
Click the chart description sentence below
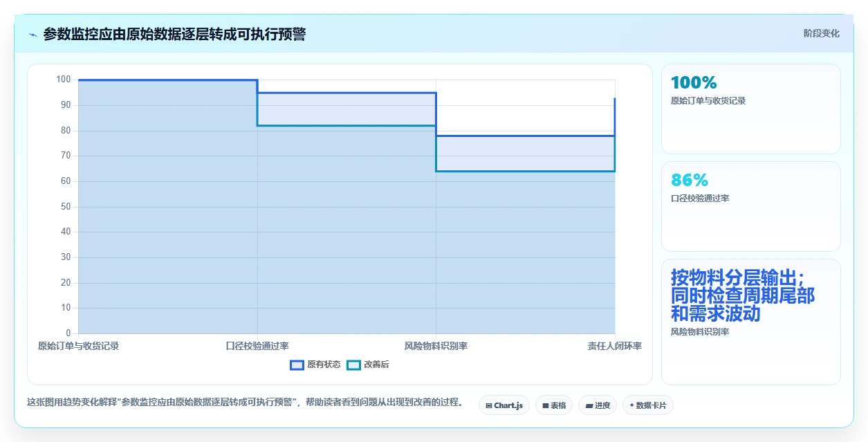point(246,402)
